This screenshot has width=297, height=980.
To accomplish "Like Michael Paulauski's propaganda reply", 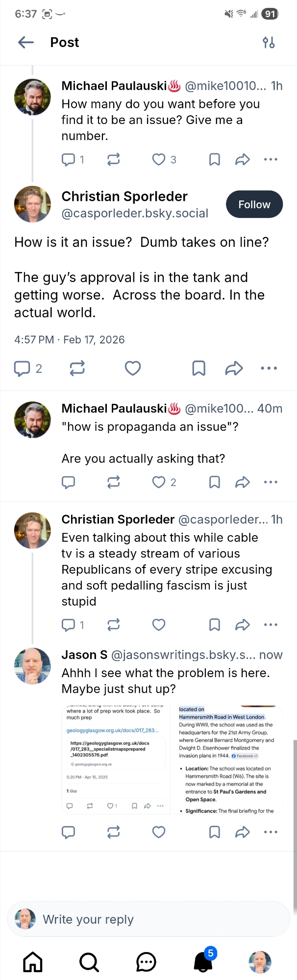I will click(159, 483).
